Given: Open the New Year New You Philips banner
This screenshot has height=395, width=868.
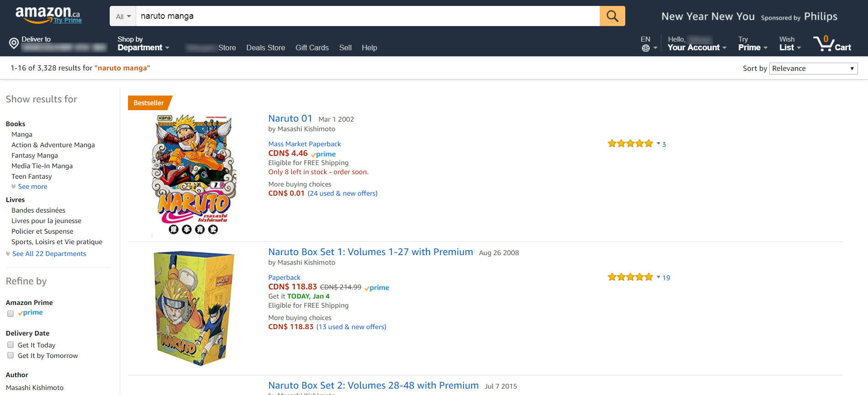Looking at the screenshot, I should 749,16.
